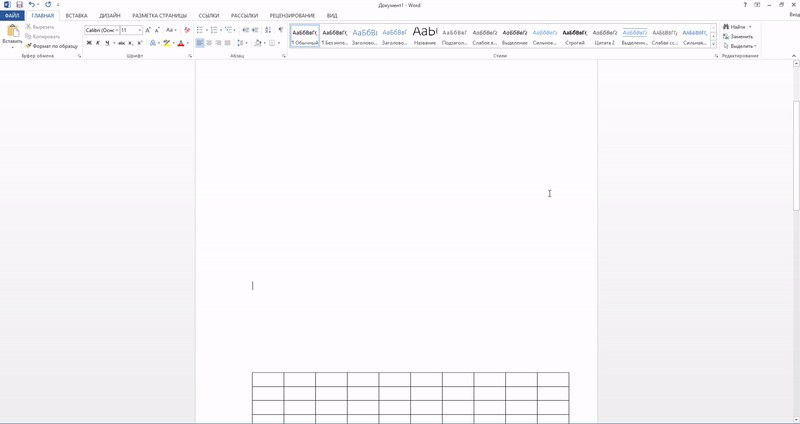Screen dimensions: 800x424
Task: Click the Word help question mark icon
Action: (x=745, y=5)
